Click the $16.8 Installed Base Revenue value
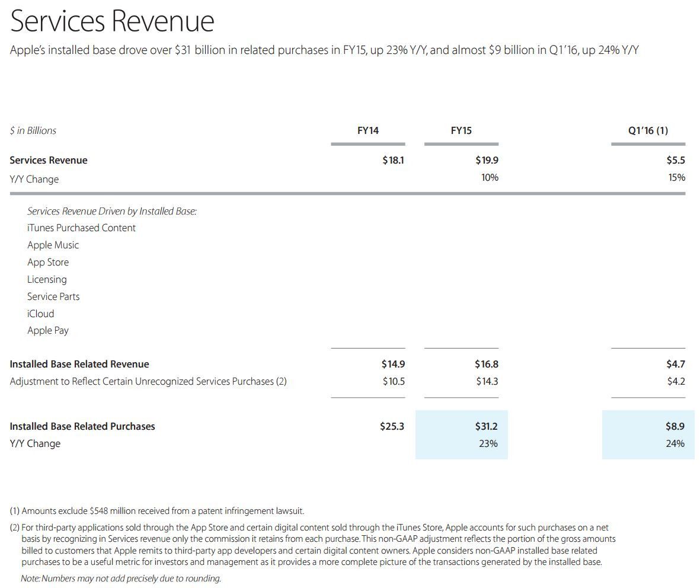This screenshot has height=588, width=700. coord(487,365)
